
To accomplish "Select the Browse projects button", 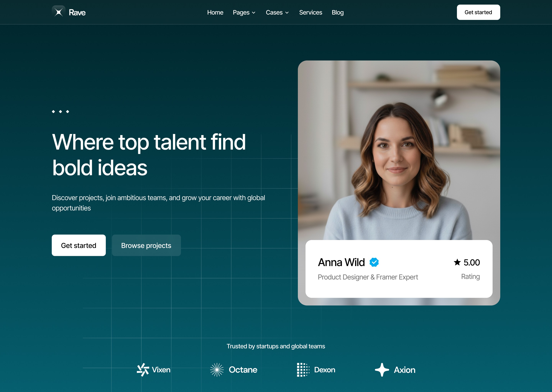I will [146, 245].
